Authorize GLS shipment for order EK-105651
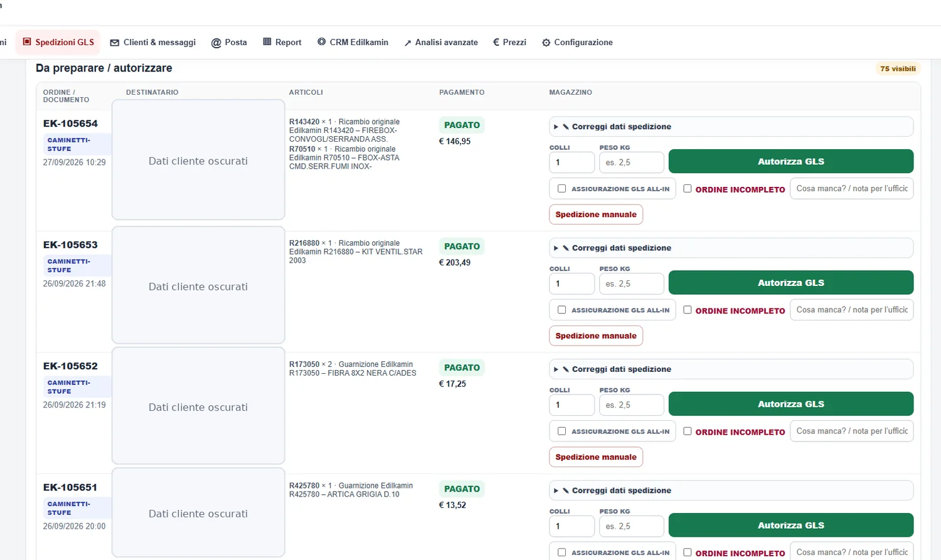The height and width of the screenshot is (560, 941). point(791,526)
